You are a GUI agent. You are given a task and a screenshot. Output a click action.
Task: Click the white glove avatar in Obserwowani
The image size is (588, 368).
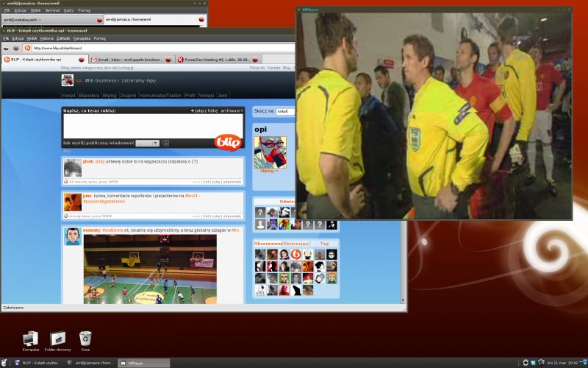(320, 278)
